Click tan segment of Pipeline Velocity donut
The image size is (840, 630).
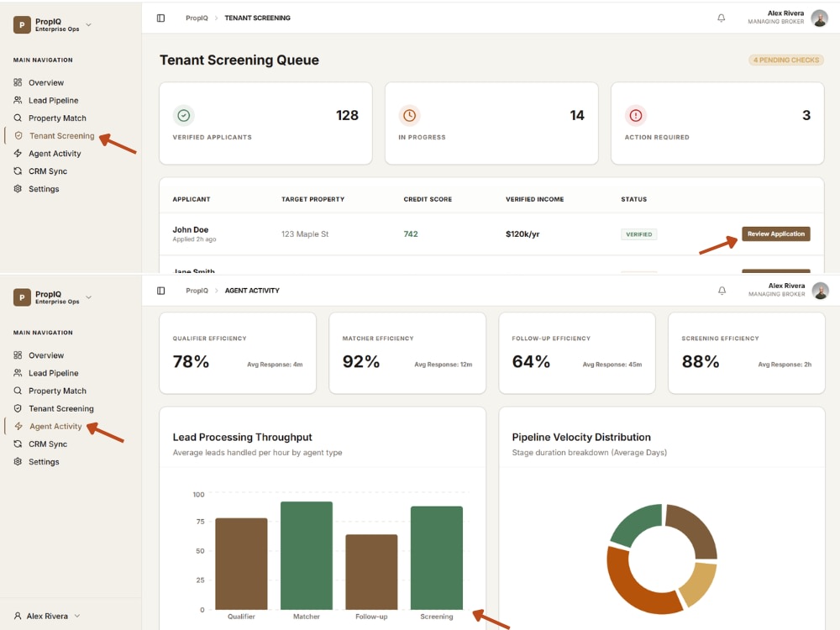(699, 584)
